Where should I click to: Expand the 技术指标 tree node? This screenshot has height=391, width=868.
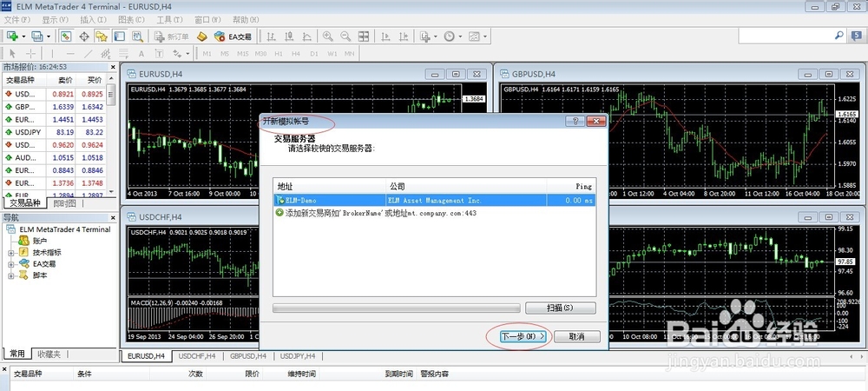[10, 253]
